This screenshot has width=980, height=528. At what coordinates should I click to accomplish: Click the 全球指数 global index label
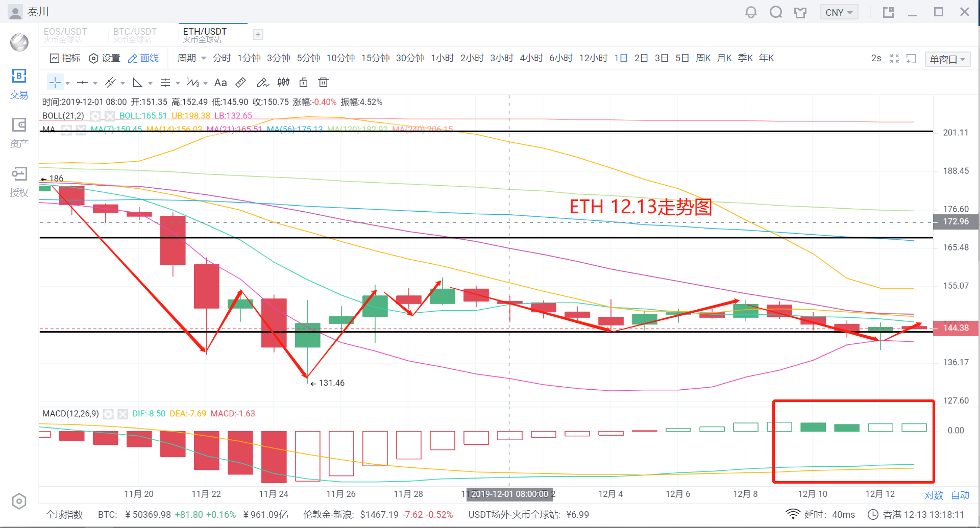click(x=64, y=515)
